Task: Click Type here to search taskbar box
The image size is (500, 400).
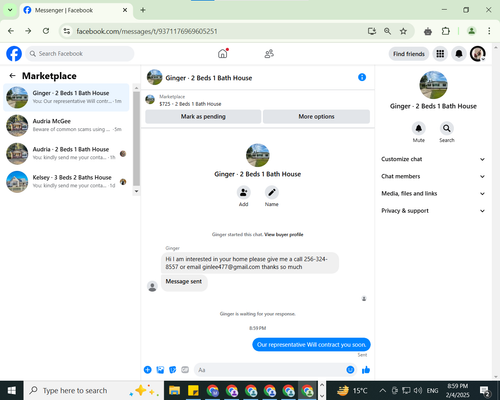Action: tap(93, 390)
